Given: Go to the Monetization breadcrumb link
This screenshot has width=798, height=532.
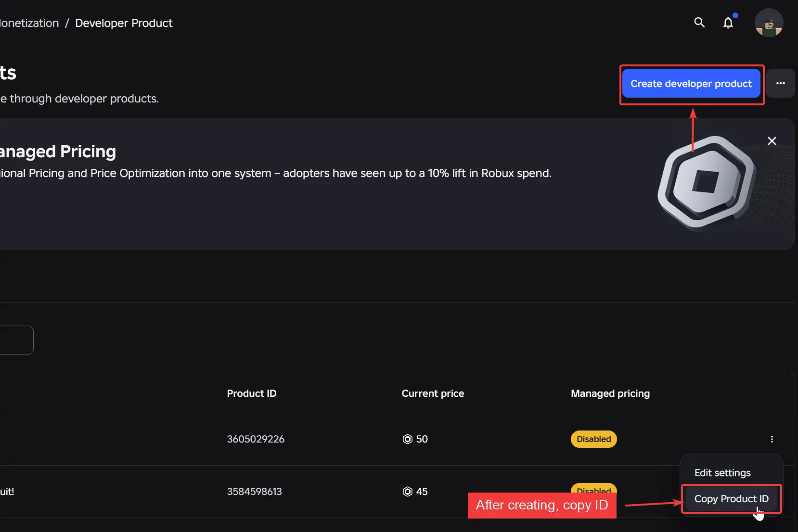Looking at the screenshot, I should (x=29, y=23).
